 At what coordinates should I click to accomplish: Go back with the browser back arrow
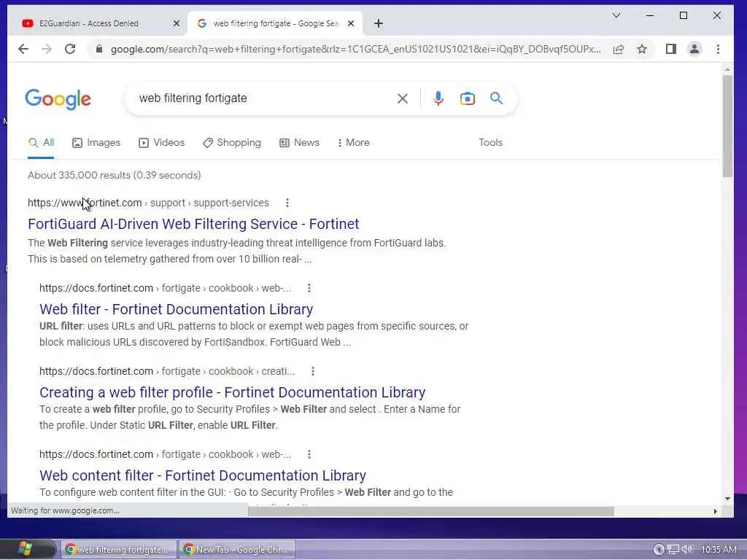click(23, 49)
